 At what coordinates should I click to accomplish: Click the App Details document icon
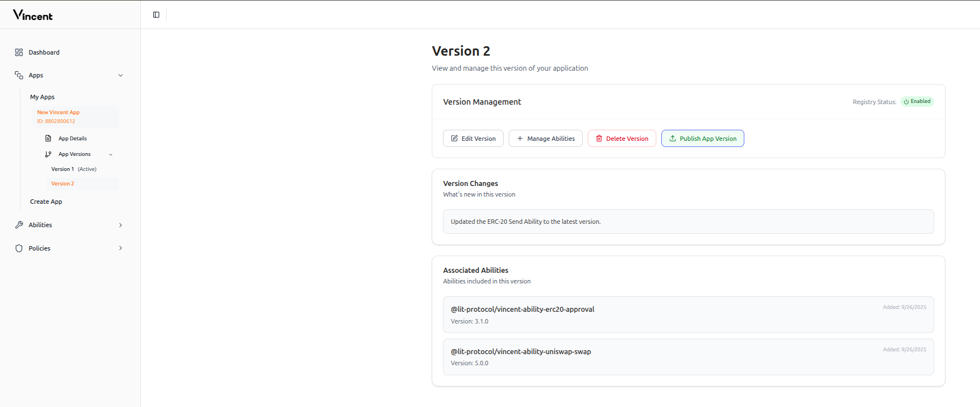coord(48,139)
